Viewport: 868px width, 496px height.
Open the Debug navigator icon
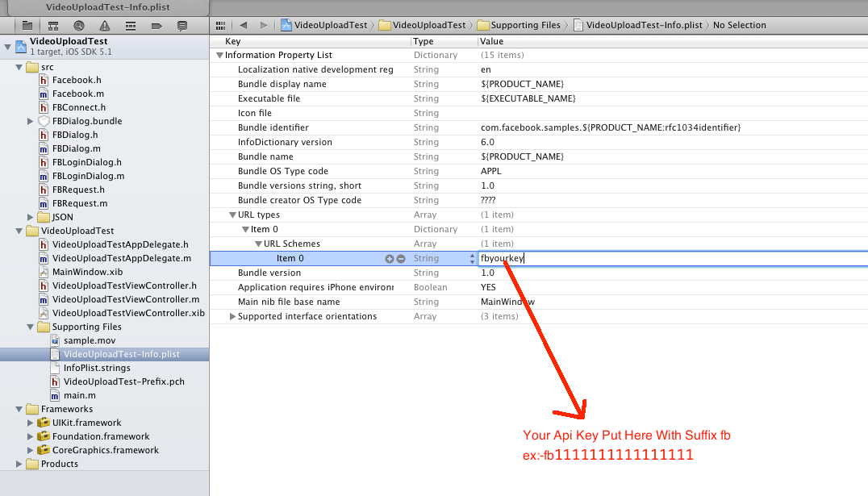[131, 26]
